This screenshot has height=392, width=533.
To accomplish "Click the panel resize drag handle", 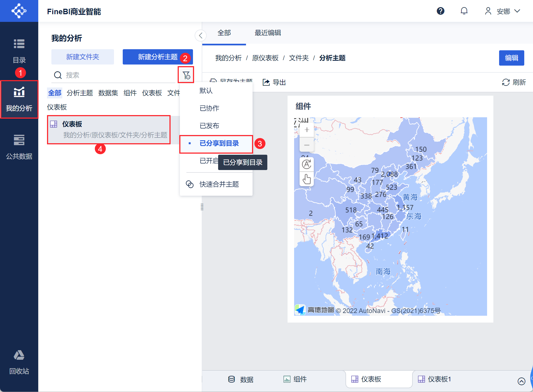I will point(202,207).
